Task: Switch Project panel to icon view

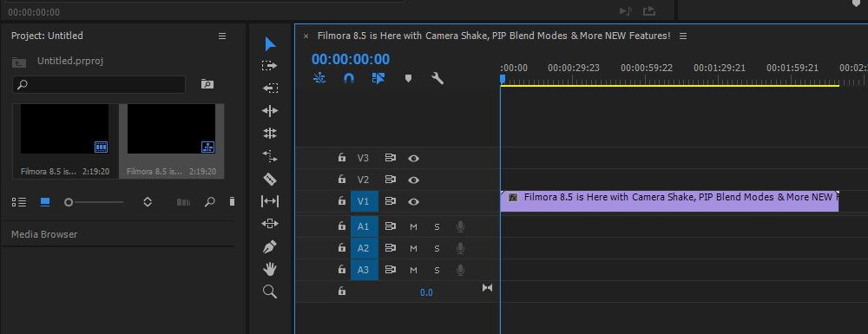Action: coord(45,202)
